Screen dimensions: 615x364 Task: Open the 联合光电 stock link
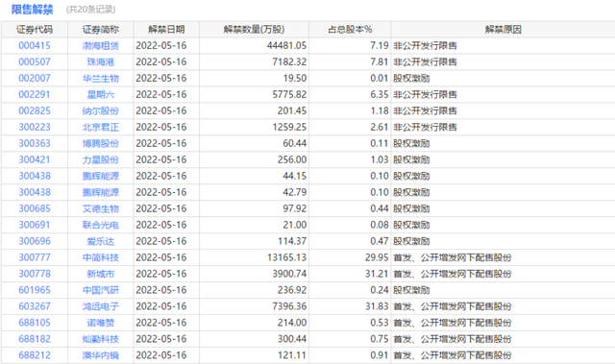pos(100,225)
